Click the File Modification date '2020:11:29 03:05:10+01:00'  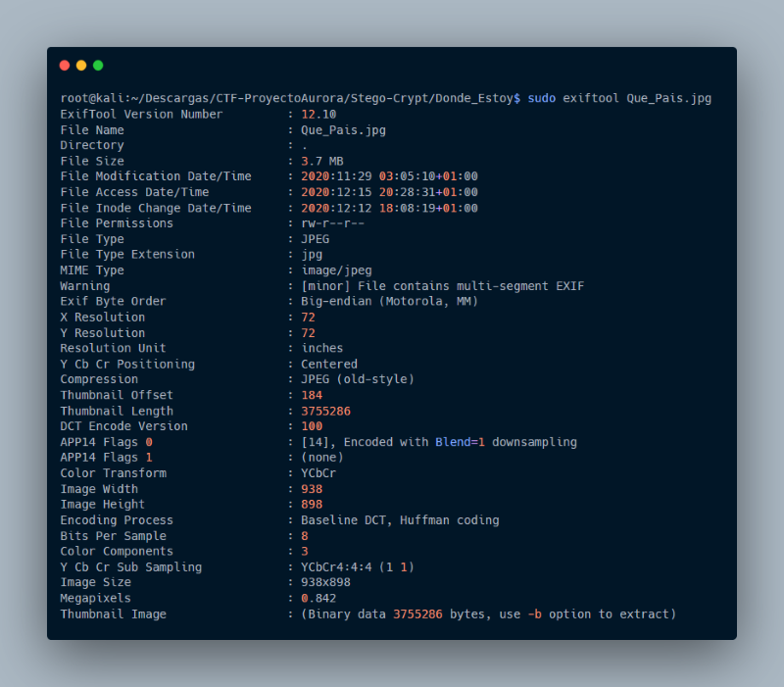coord(389,176)
